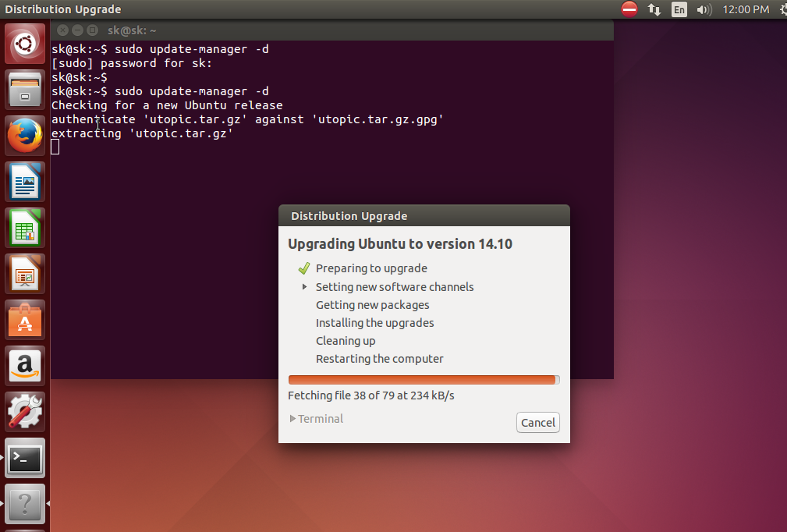Click the terminal window title bar sk@sk: ~
Image resolution: width=787 pixels, height=532 pixels.
coord(332,30)
